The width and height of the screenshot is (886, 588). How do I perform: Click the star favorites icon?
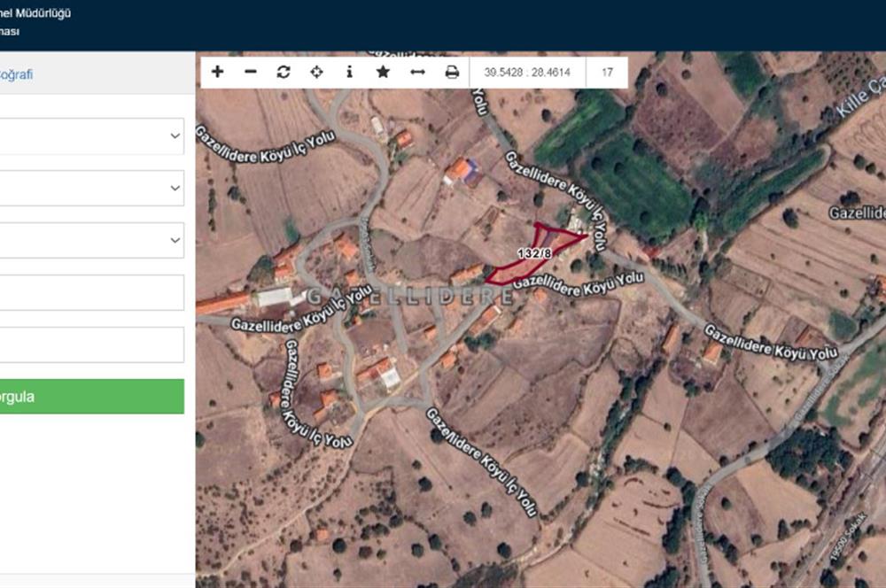[383, 72]
